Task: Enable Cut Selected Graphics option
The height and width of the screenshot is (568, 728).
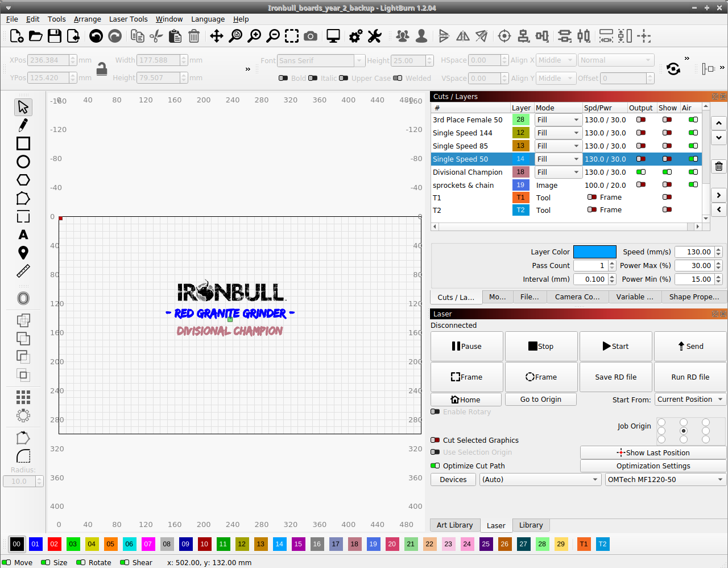Action: coord(435,440)
